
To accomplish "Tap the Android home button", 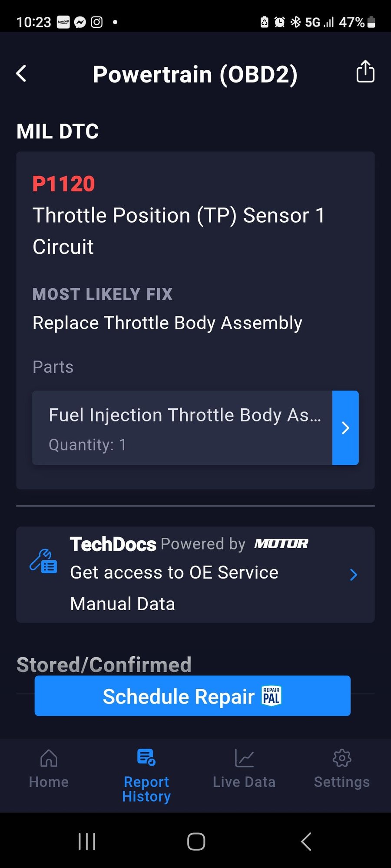I will [x=196, y=842].
